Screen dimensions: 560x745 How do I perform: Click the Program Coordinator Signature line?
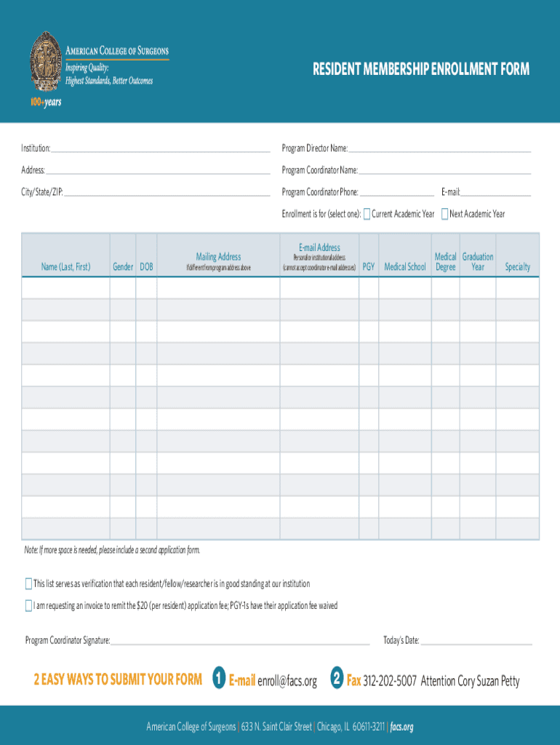point(240,640)
